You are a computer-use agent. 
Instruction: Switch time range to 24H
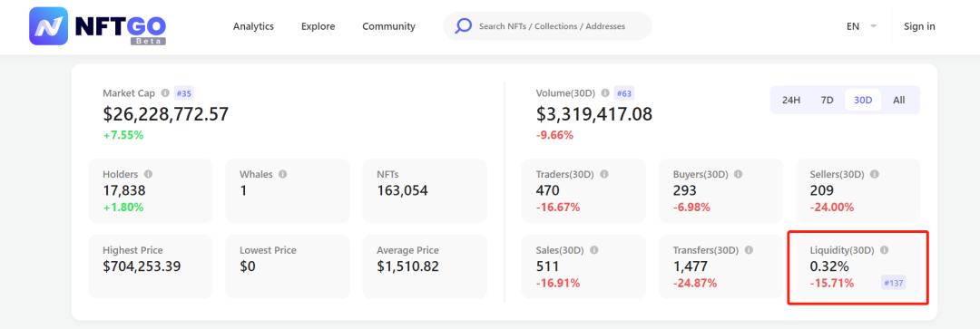pyautogui.click(x=791, y=100)
